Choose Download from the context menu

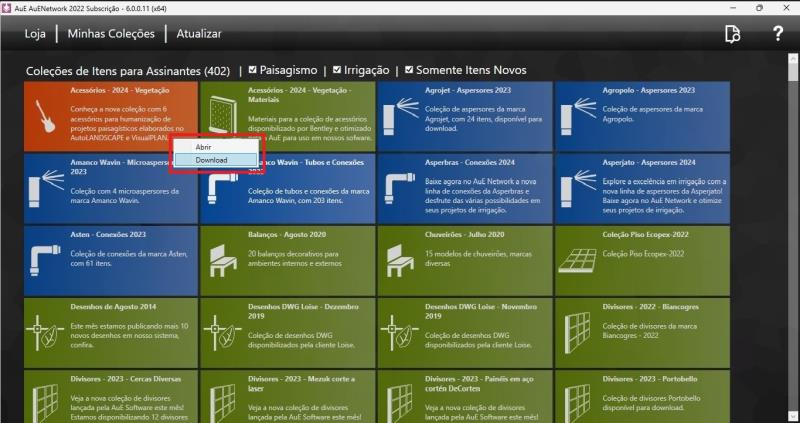click(211, 160)
